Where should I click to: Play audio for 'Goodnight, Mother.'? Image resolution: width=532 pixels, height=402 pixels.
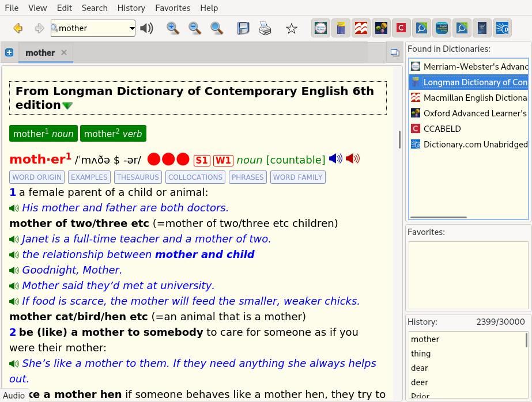click(x=14, y=271)
